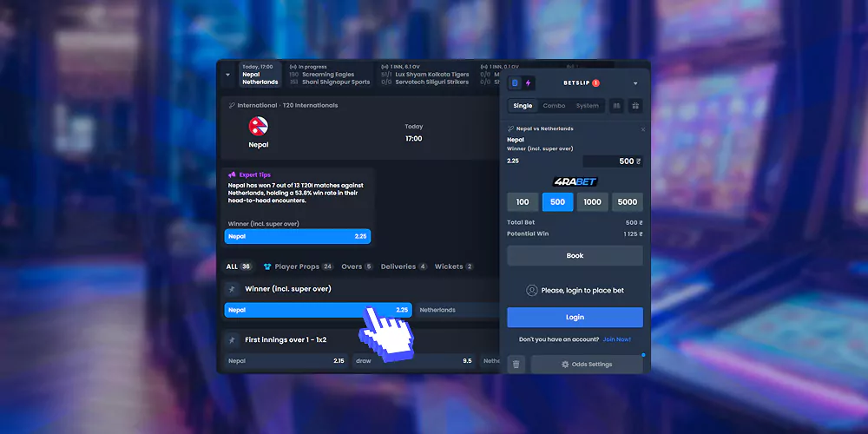Viewport: 868px width, 434px height.
Task: Switch to Player Props markets tab
Action: point(299,266)
